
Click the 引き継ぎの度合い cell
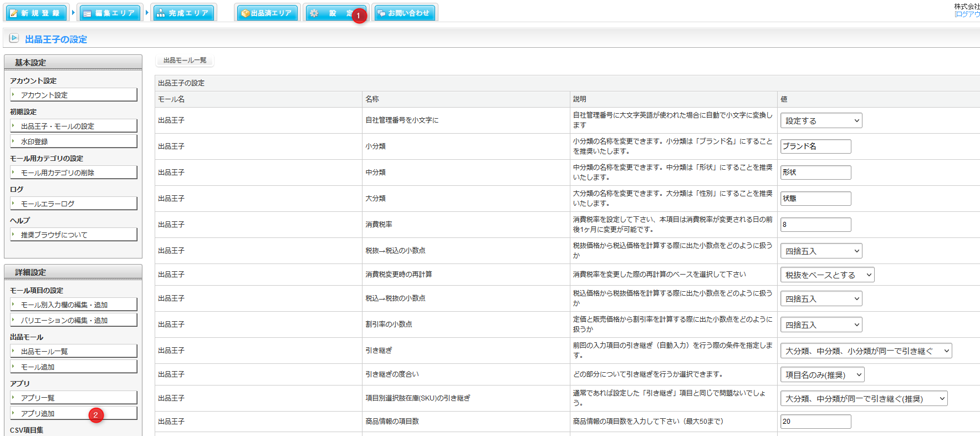(x=466, y=374)
